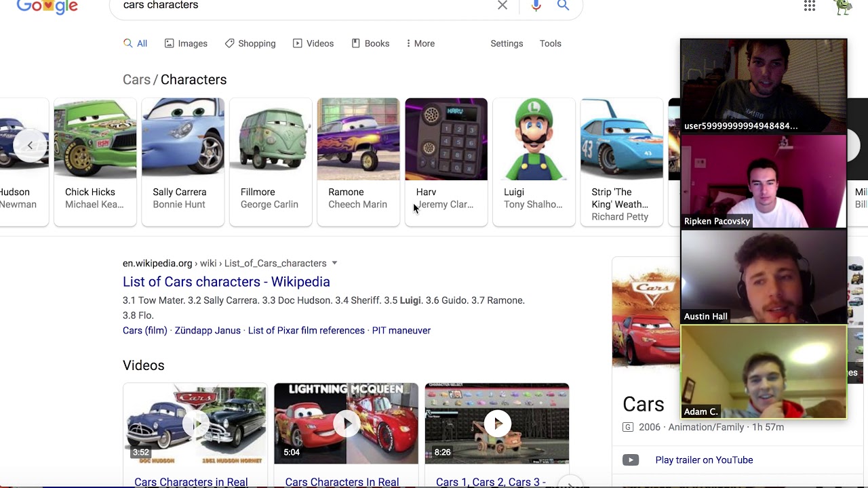Screen dimensions: 868x488
Task: Start voice search with the microphone icon
Action: pos(536,5)
